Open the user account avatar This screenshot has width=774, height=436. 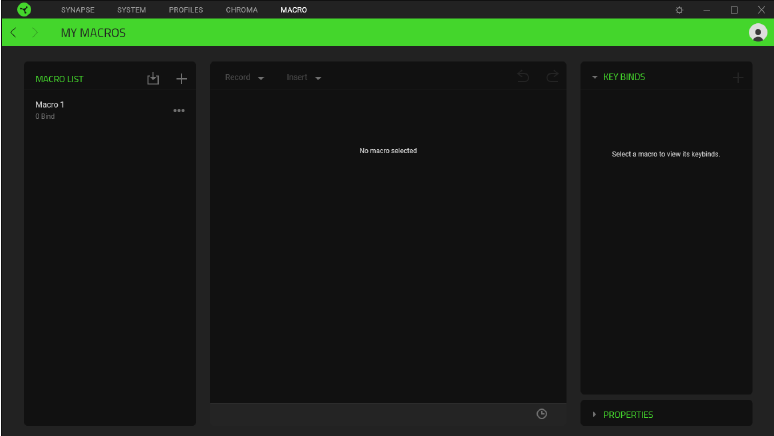pos(758,33)
